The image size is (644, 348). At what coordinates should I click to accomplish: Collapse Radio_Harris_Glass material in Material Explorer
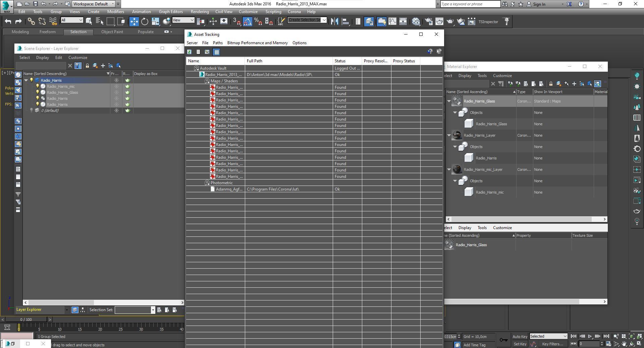449,101
